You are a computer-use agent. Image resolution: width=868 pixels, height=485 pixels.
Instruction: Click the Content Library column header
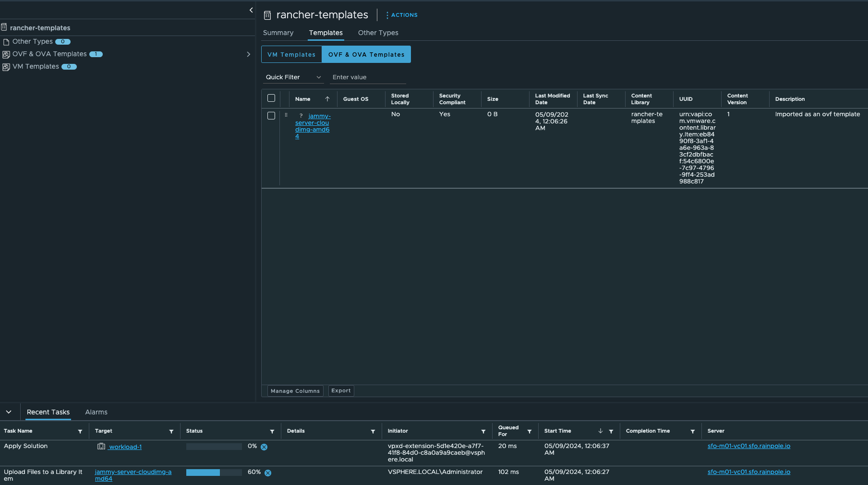(x=641, y=99)
